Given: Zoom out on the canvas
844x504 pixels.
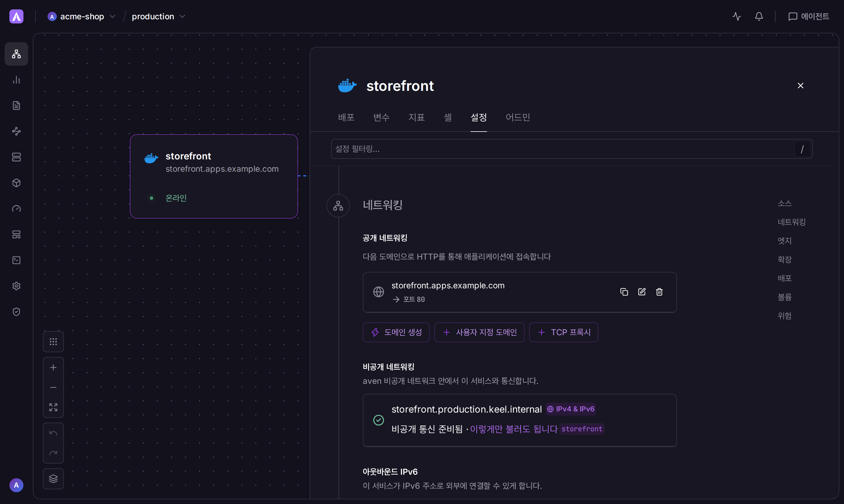Looking at the screenshot, I should point(53,387).
